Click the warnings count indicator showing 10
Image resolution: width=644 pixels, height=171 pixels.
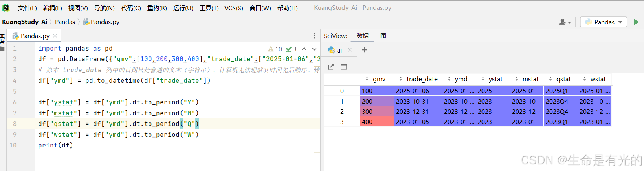[x=275, y=49]
